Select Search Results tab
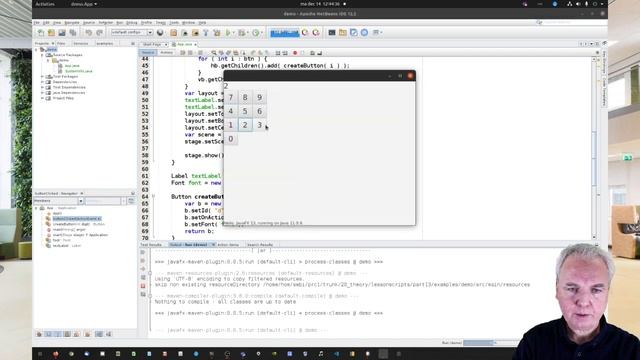This screenshot has width=640, height=360. 260,244
